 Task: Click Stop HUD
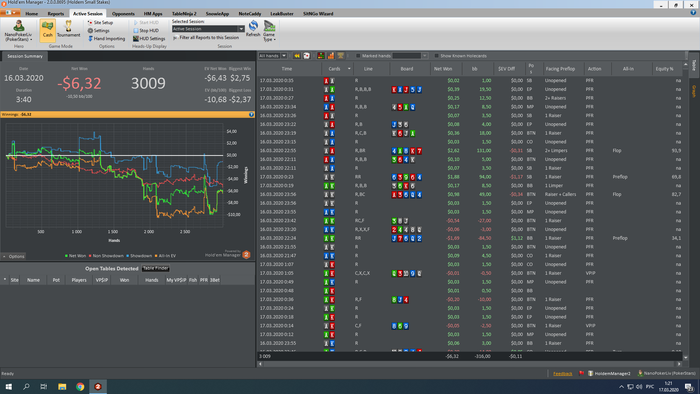[146, 31]
